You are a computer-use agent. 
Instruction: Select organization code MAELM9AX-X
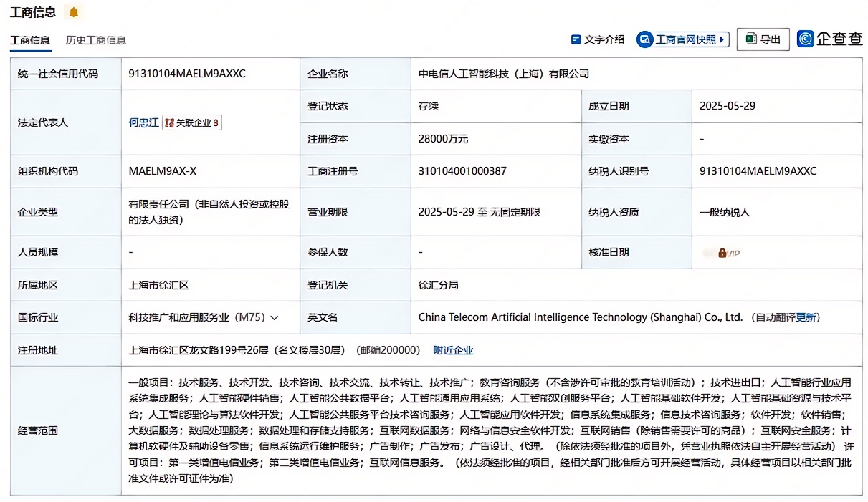[x=162, y=171]
